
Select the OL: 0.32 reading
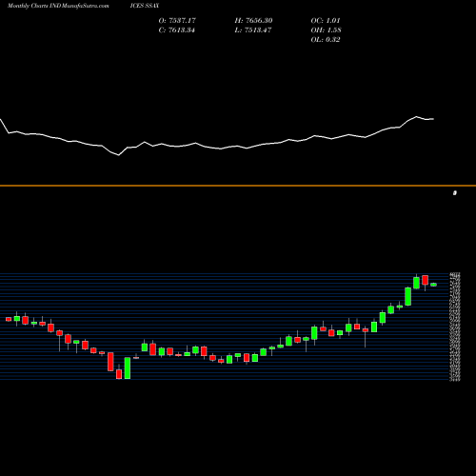tap(326, 40)
